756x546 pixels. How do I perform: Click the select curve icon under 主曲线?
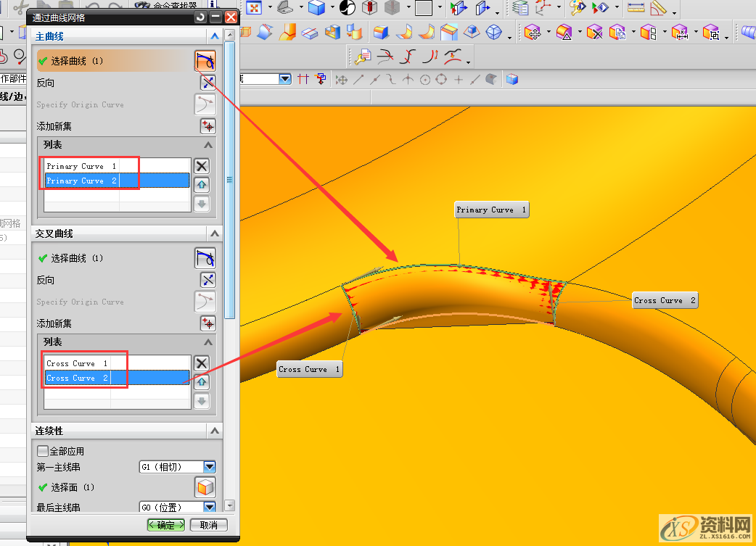tap(205, 61)
